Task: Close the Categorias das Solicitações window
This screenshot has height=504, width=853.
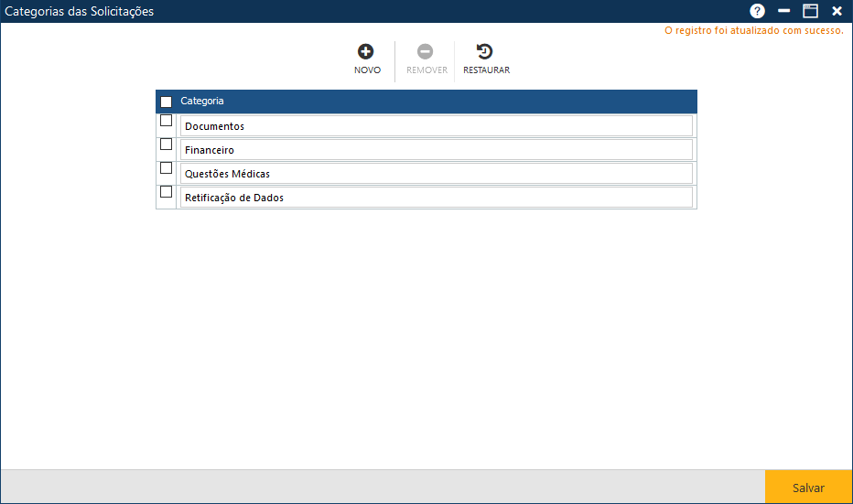Action: click(837, 11)
